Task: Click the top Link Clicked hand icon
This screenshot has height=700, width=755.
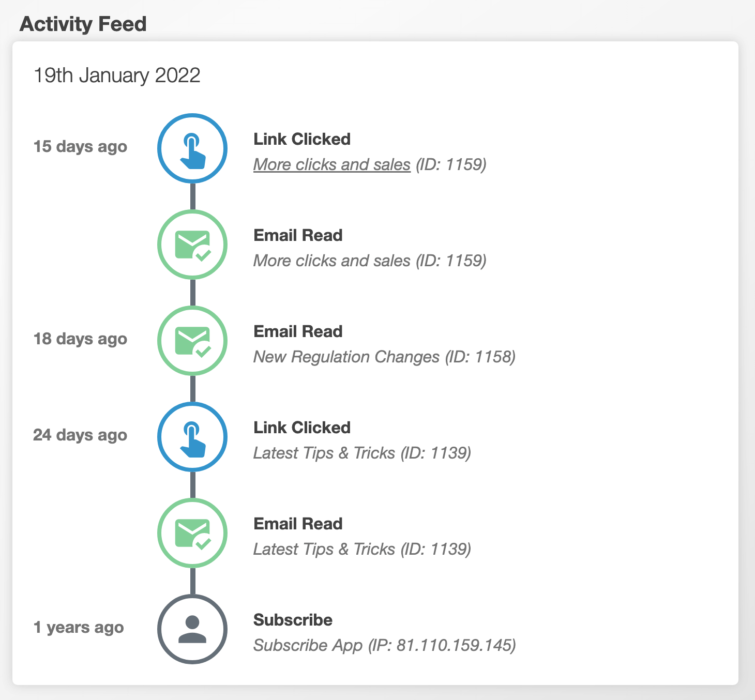Action: (x=192, y=148)
